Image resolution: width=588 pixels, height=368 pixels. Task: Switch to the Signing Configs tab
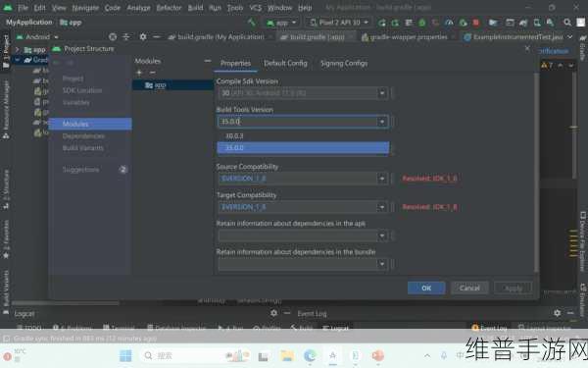pyautogui.click(x=344, y=63)
